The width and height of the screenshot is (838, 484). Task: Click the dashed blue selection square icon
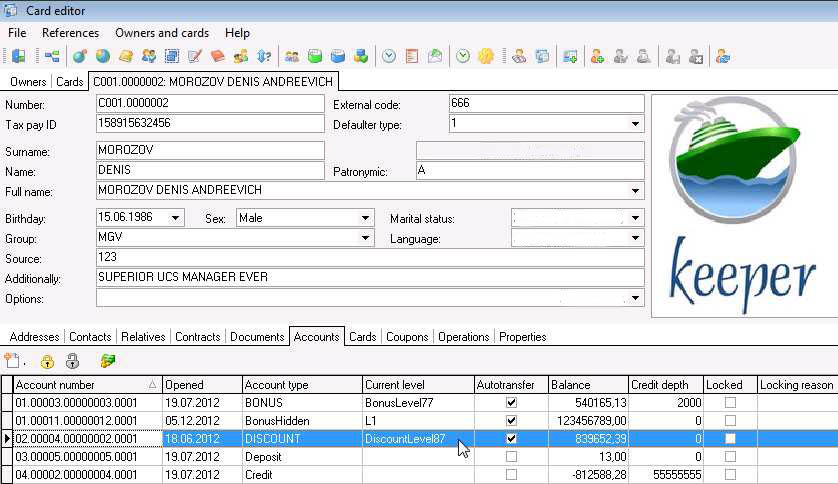tap(172, 56)
